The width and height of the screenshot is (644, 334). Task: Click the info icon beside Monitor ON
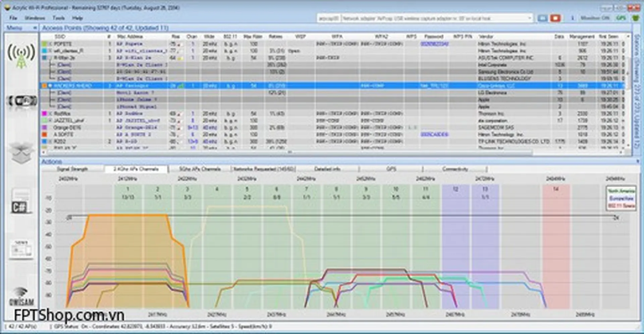pos(573,18)
